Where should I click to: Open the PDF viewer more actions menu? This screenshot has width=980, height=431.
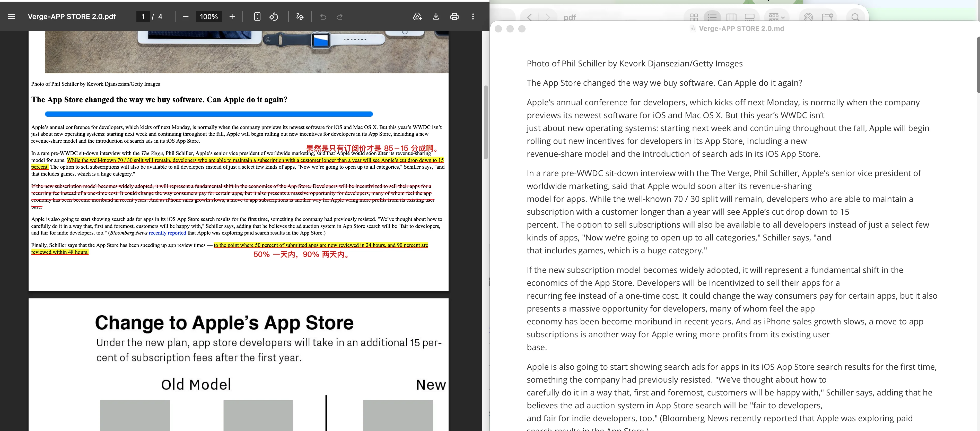click(473, 16)
